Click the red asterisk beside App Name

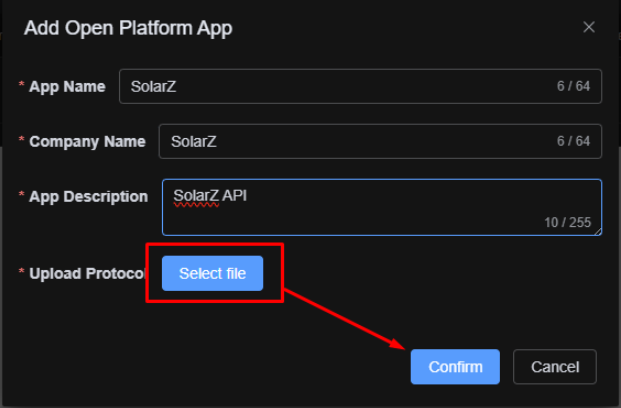click(x=21, y=88)
